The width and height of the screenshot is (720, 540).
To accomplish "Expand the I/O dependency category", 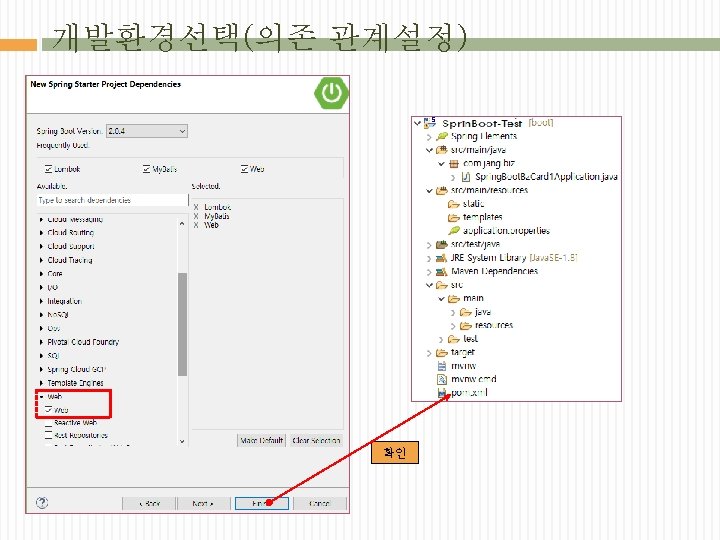I will pyautogui.click(x=41, y=287).
